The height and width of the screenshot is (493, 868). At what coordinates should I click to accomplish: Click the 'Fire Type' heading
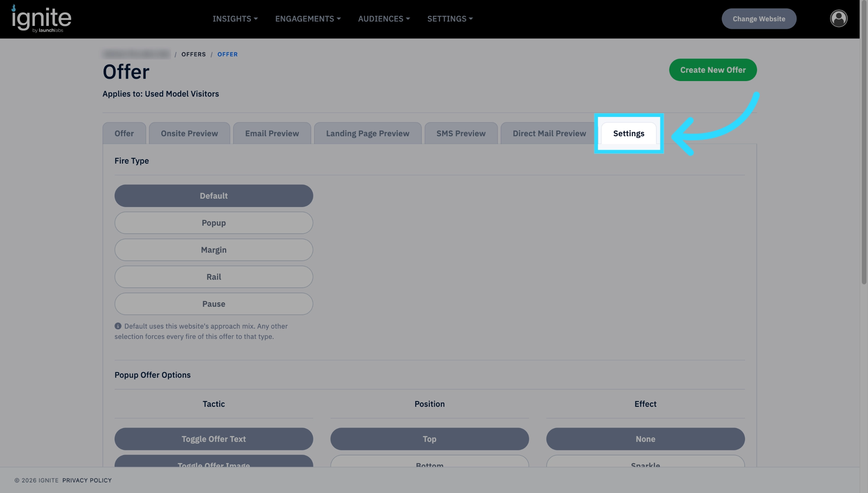132,161
